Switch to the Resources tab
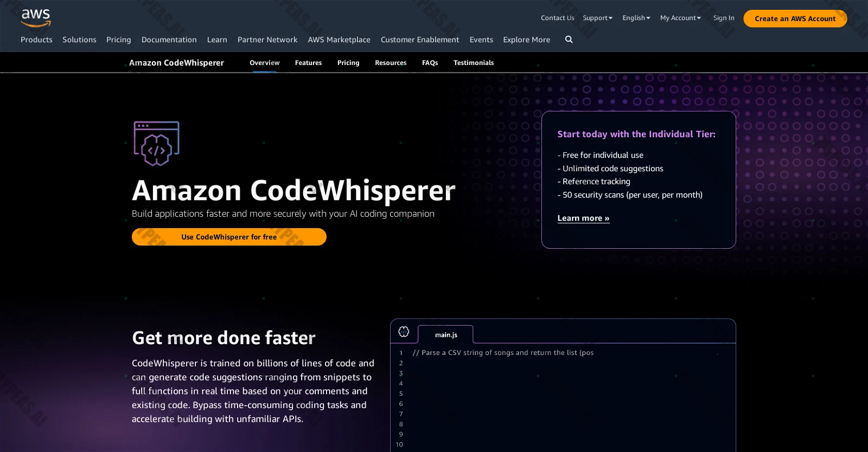 coord(391,63)
